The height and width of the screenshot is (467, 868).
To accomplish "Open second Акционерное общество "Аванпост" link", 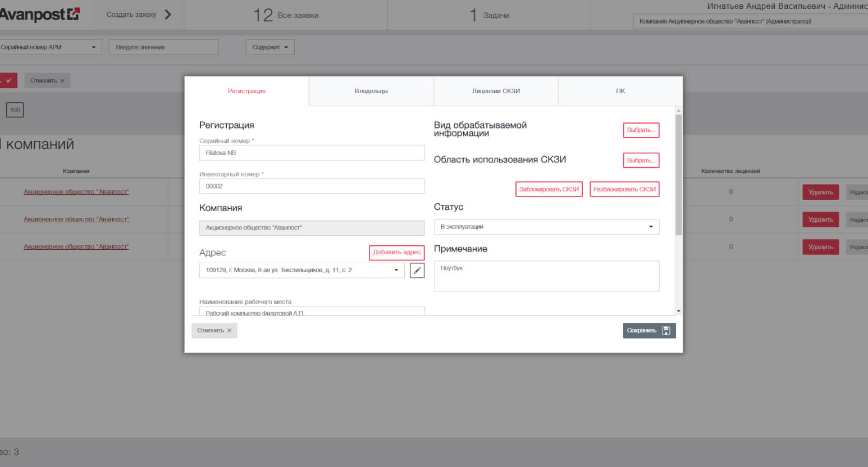I will pos(76,219).
